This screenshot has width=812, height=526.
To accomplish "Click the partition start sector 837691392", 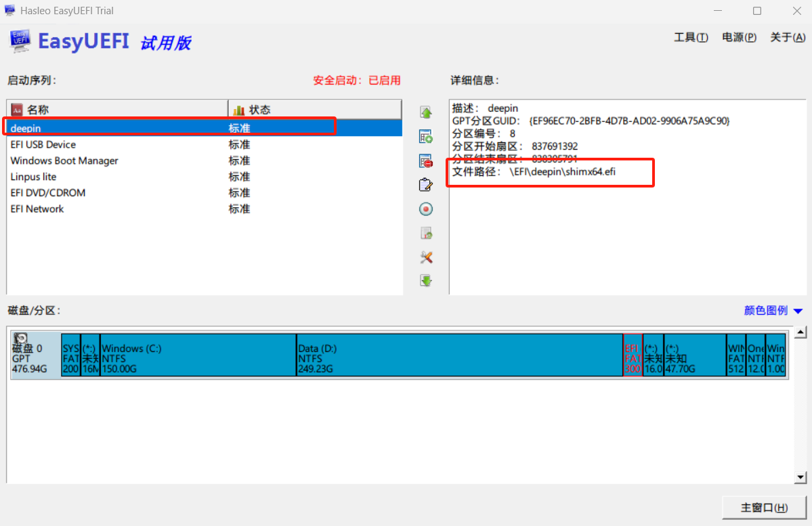I will click(x=555, y=146).
